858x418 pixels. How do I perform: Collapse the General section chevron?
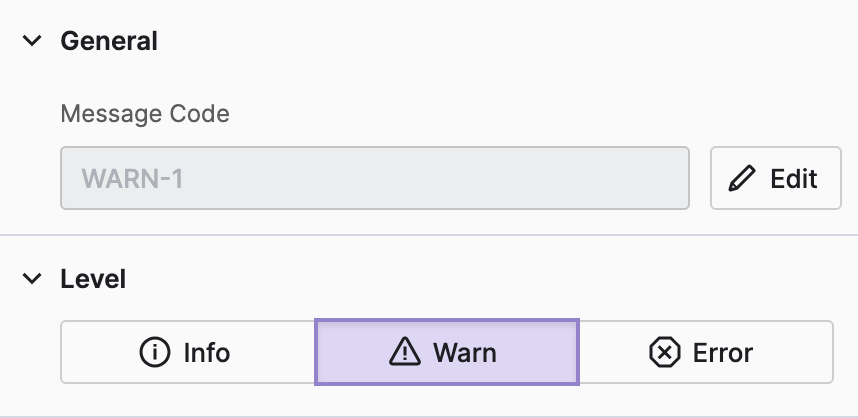coord(33,41)
